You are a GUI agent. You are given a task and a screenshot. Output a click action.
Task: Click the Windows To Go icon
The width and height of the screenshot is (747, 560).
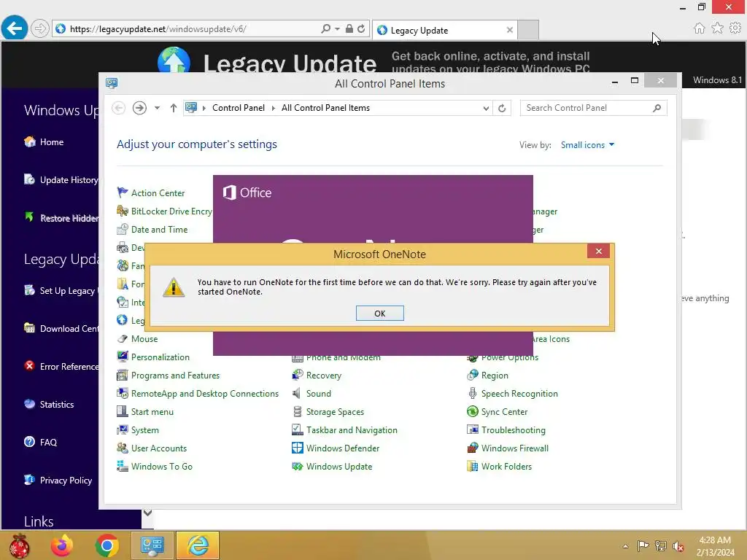(123, 466)
